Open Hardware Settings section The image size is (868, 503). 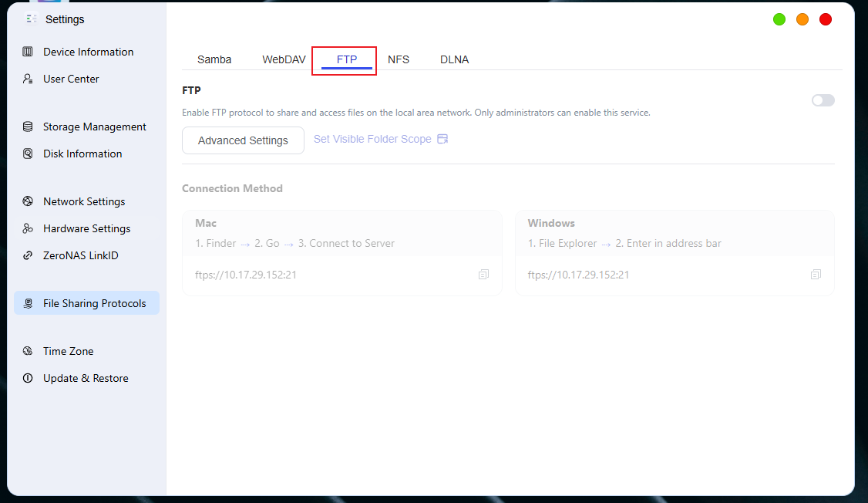coord(86,228)
